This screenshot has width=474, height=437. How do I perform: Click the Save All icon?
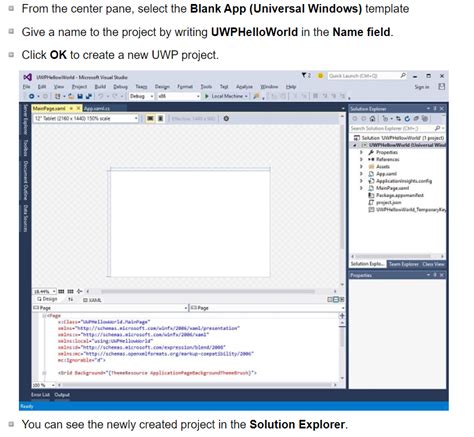point(89,96)
